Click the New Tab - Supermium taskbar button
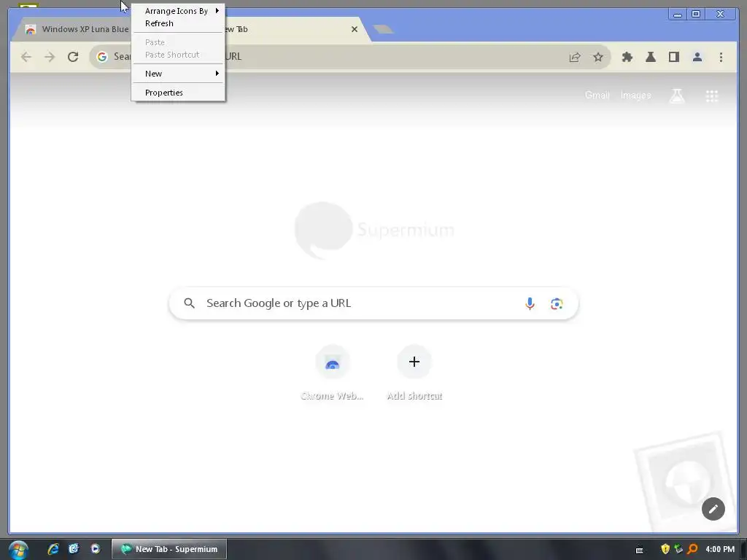Screen dimensions: 747x560 169,549
